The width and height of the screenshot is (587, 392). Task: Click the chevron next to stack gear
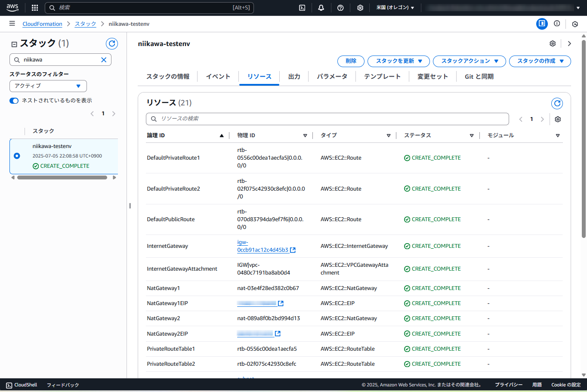[569, 43]
